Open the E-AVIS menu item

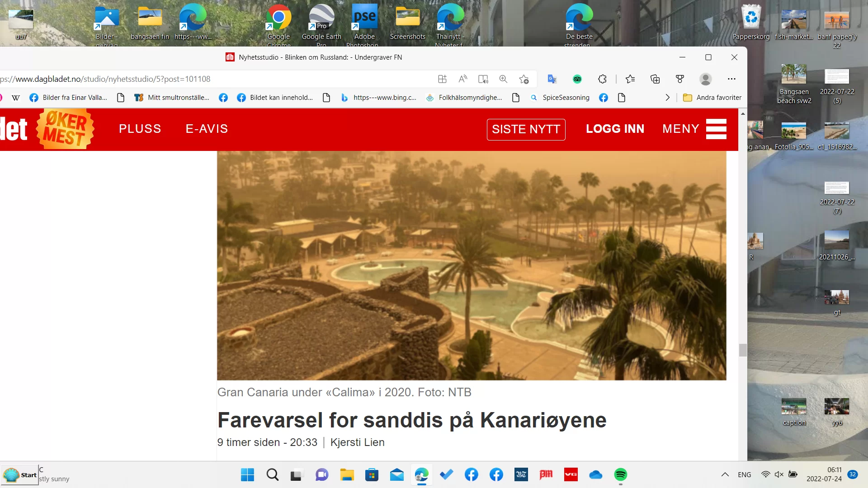click(207, 129)
